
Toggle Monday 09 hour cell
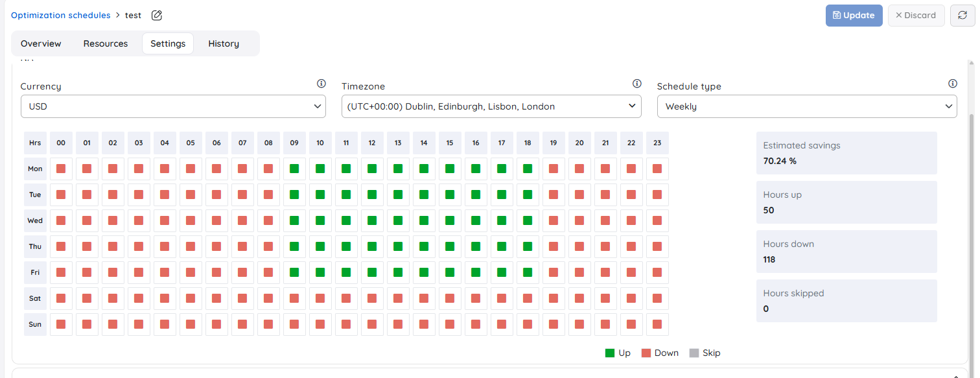pos(294,169)
